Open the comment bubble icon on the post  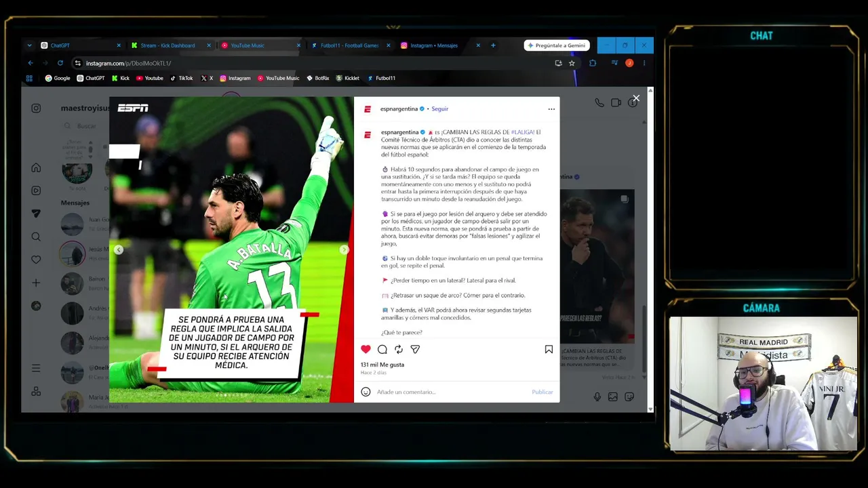382,349
